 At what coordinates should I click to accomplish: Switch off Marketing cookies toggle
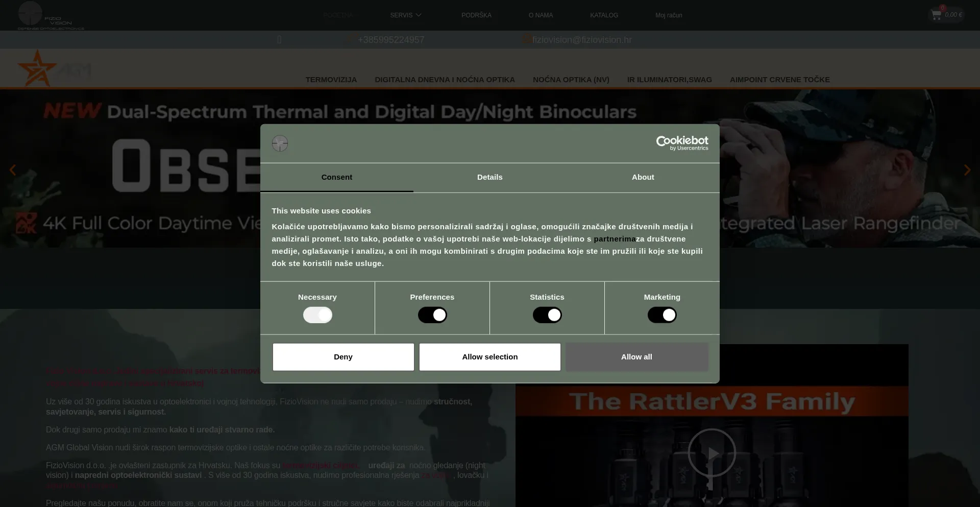pos(662,315)
